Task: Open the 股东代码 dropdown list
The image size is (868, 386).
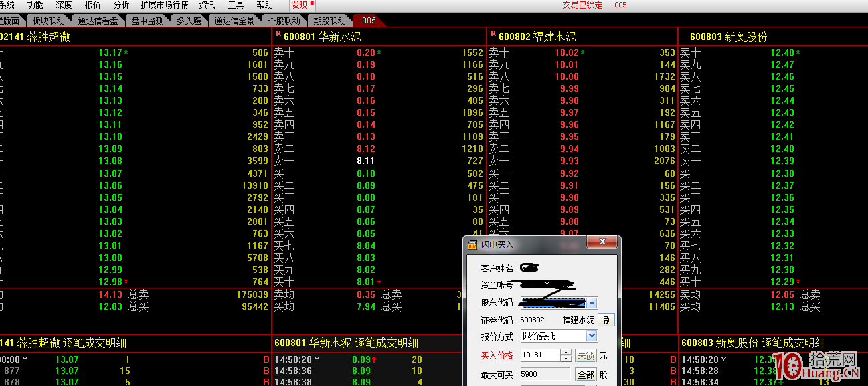Action: (x=592, y=303)
